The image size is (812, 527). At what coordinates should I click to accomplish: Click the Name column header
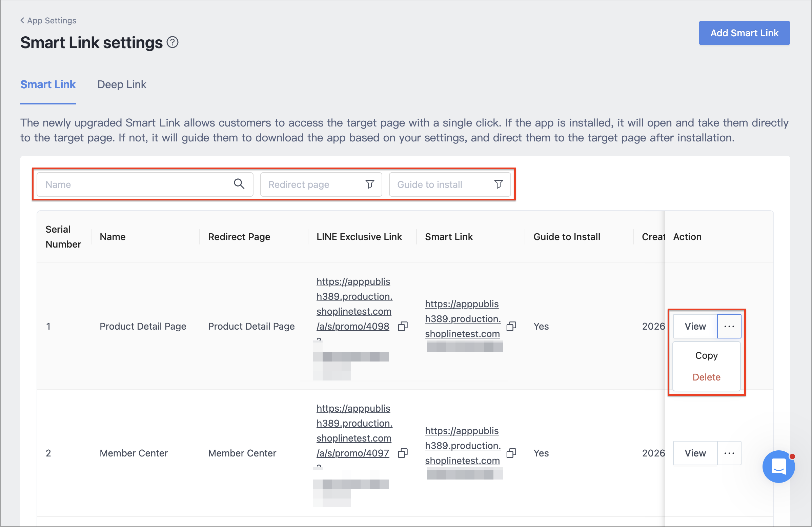112,236
